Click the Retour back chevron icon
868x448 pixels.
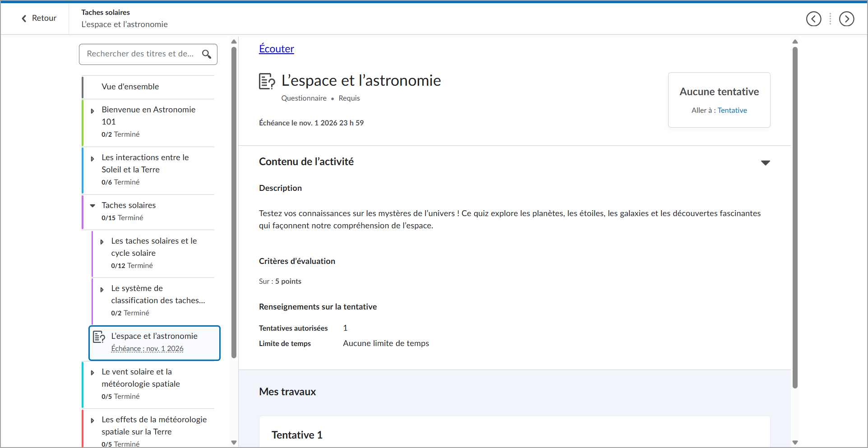pyautogui.click(x=24, y=18)
